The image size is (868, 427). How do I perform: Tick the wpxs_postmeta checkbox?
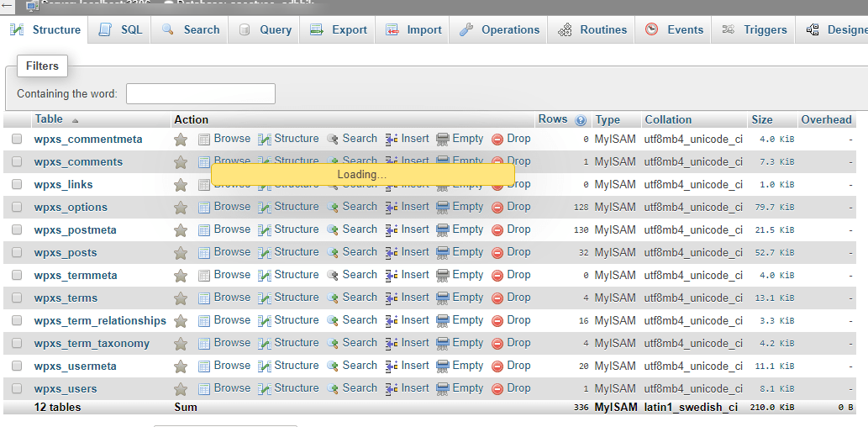click(17, 229)
